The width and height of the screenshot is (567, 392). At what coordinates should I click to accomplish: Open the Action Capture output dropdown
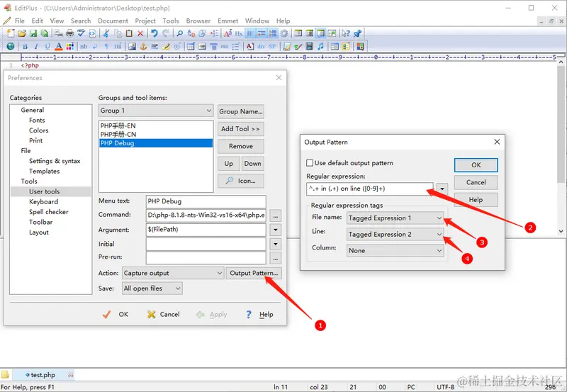tap(173, 273)
